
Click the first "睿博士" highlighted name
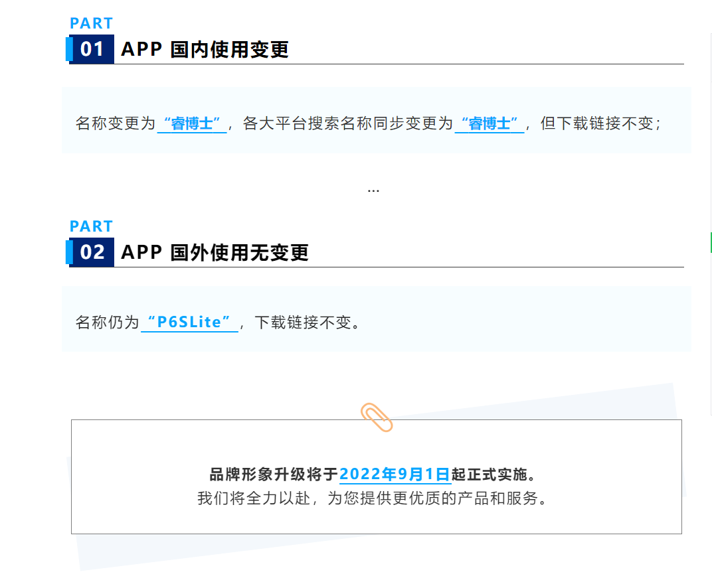tap(192, 123)
